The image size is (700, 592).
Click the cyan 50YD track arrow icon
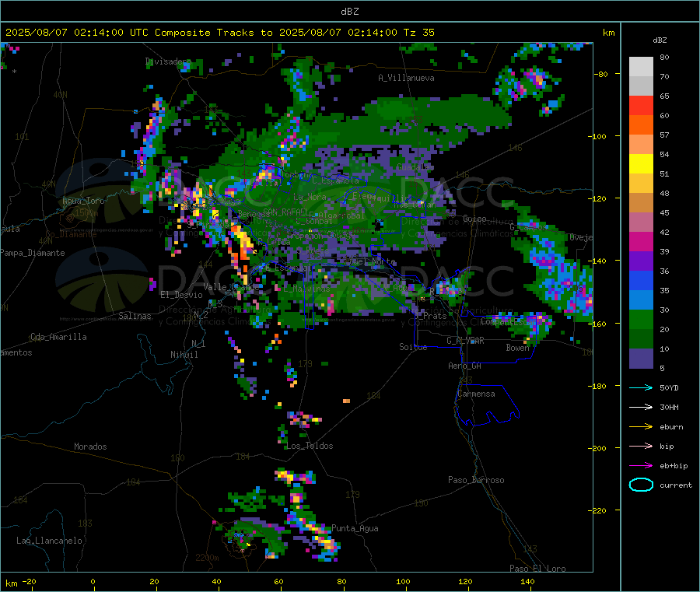[x=641, y=387]
